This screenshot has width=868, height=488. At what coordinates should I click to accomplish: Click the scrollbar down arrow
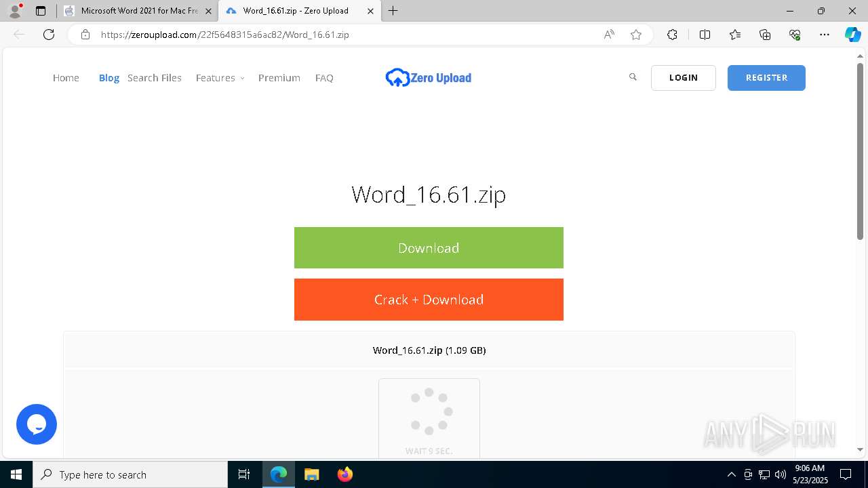point(860,449)
